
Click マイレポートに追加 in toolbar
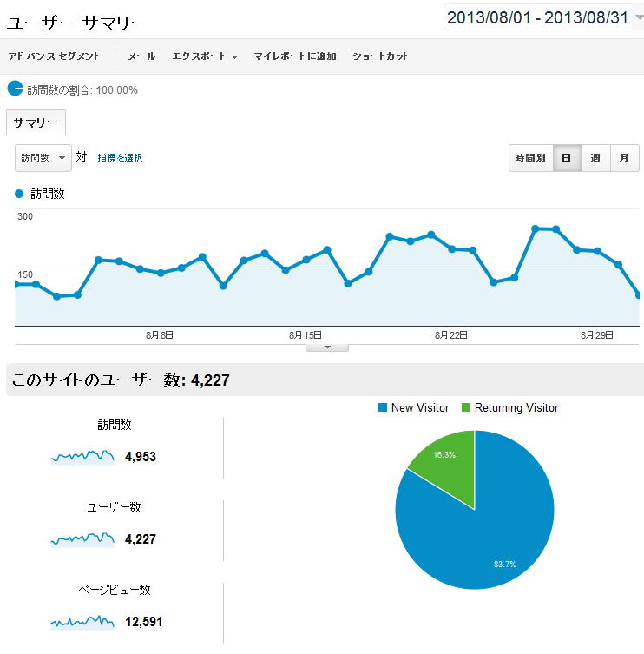click(x=295, y=56)
